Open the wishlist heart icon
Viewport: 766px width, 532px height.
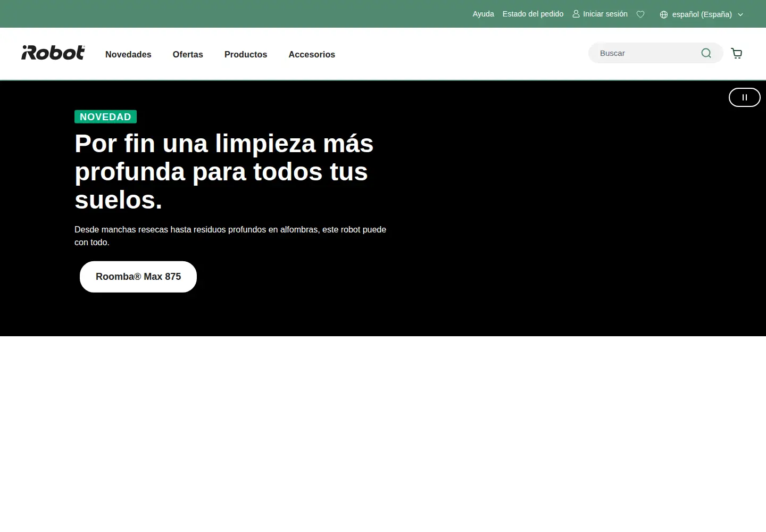point(640,14)
